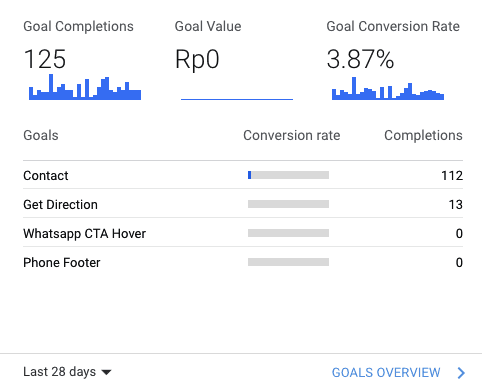Click the Contact goal row
Viewport: 482px width, 391px height.
[243, 175]
